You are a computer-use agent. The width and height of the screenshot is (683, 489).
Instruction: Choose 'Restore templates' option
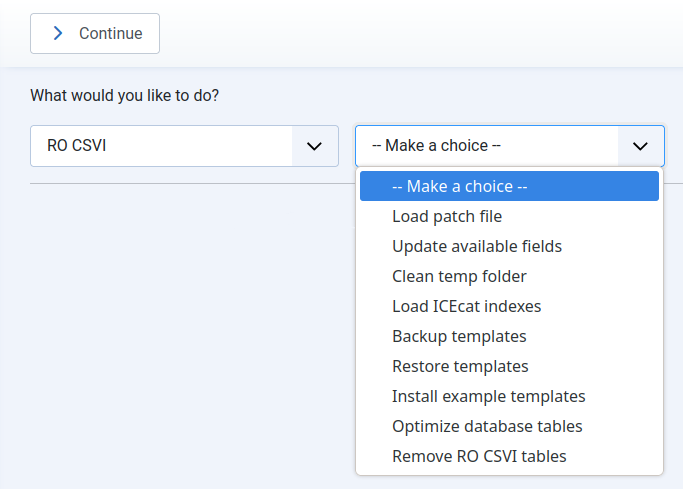[x=460, y=366]
